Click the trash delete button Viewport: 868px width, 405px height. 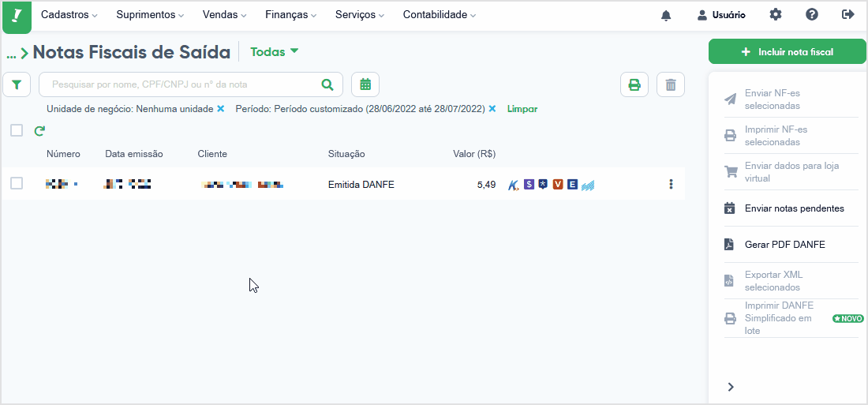(x=671, y=84)
